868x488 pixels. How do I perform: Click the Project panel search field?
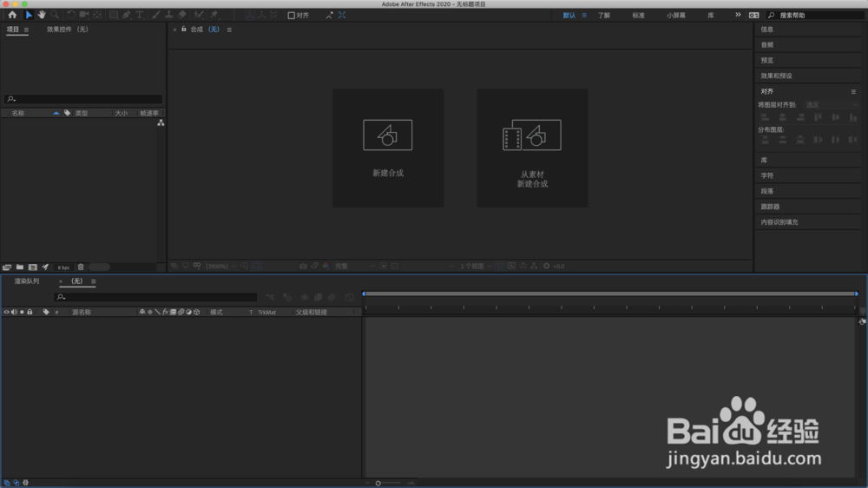coord(83,99)
